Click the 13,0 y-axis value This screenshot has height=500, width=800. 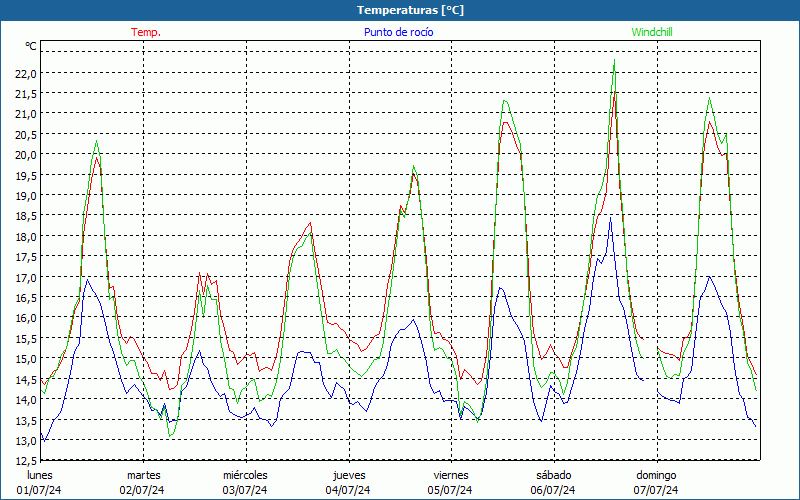(26, 441)
